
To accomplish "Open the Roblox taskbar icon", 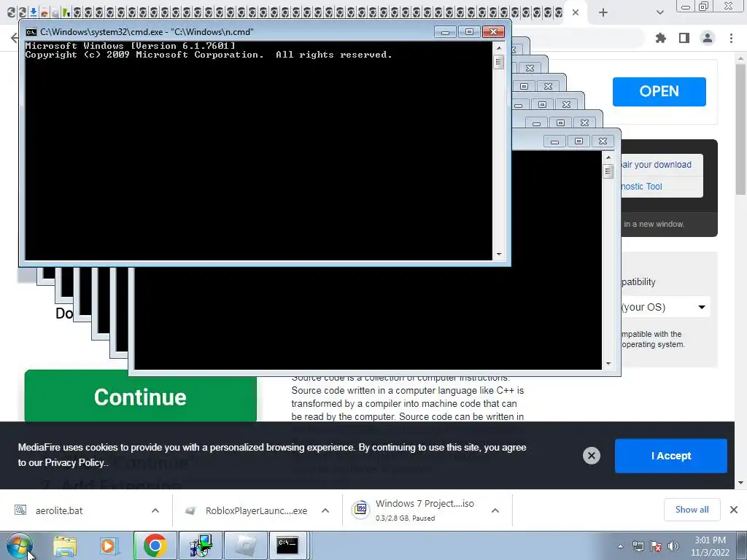I will click(245, 545).
